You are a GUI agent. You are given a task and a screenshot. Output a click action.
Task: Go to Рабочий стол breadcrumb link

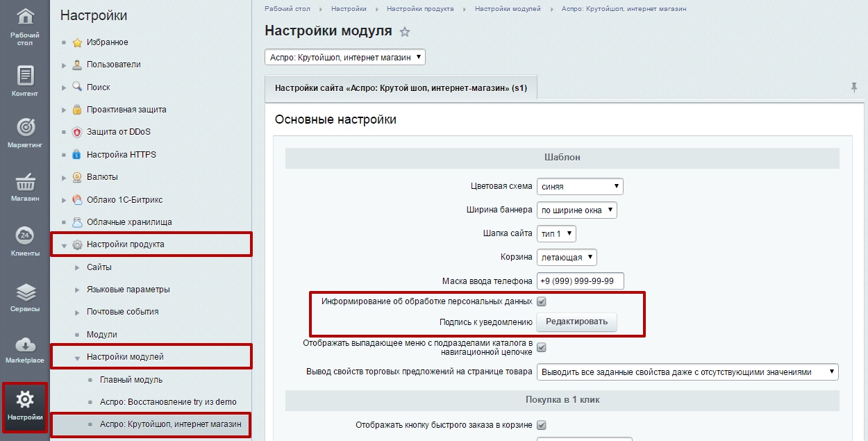point(287,8)
